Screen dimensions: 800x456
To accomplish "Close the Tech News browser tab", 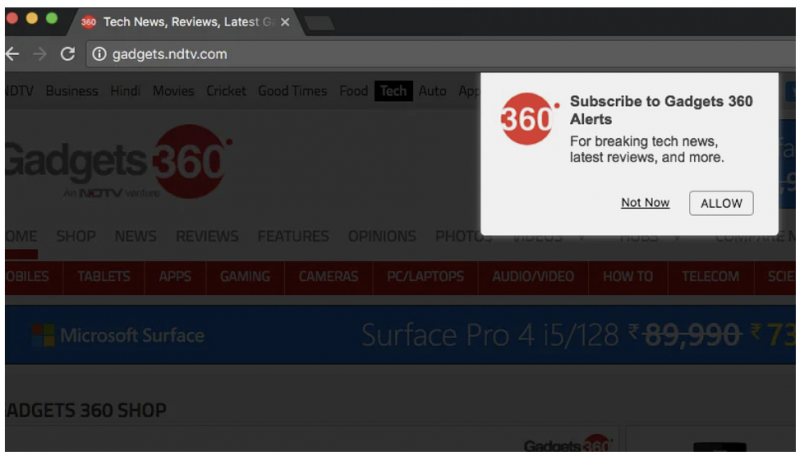I will [285, 22].
